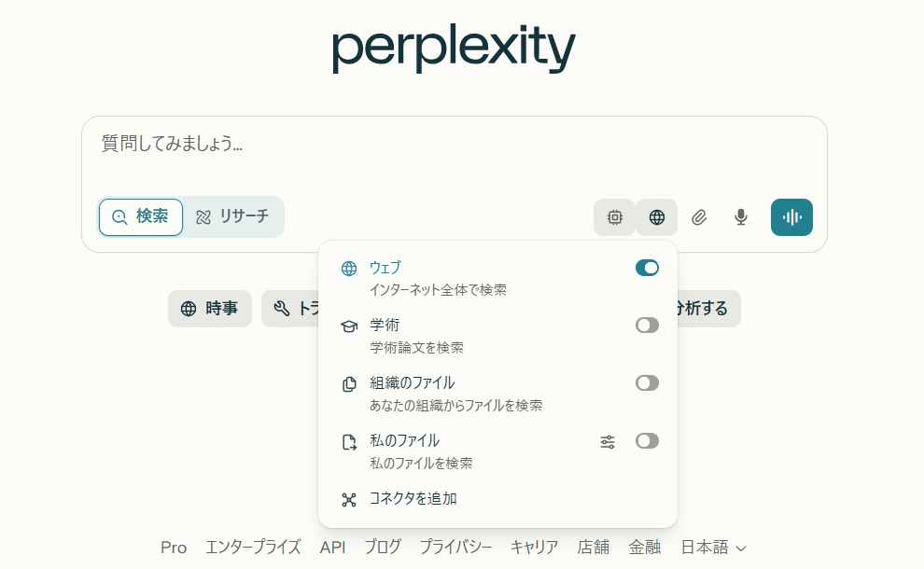Select the 検索 mode tab
The image size is (924, 569).
[x=141, y=217]
